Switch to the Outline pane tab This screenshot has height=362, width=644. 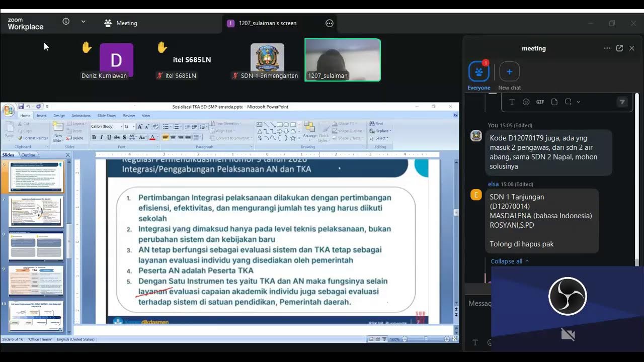pyautogui.click(x=28, y=155)
